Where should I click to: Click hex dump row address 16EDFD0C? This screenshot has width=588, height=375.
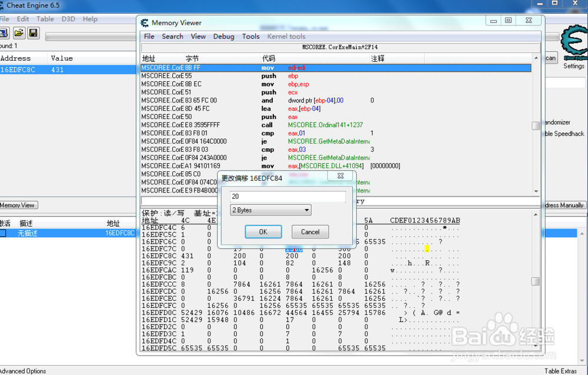(159, 313)
